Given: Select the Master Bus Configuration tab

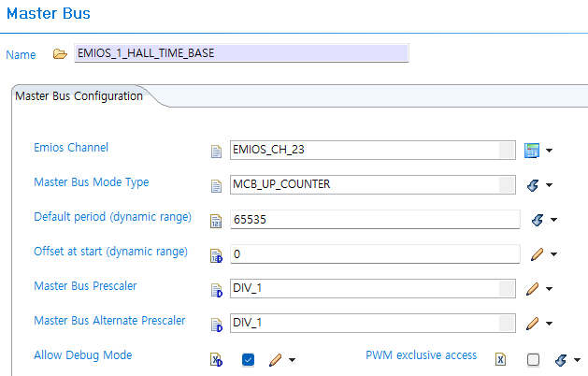Looking at the screenshot, I should point(79,96).
